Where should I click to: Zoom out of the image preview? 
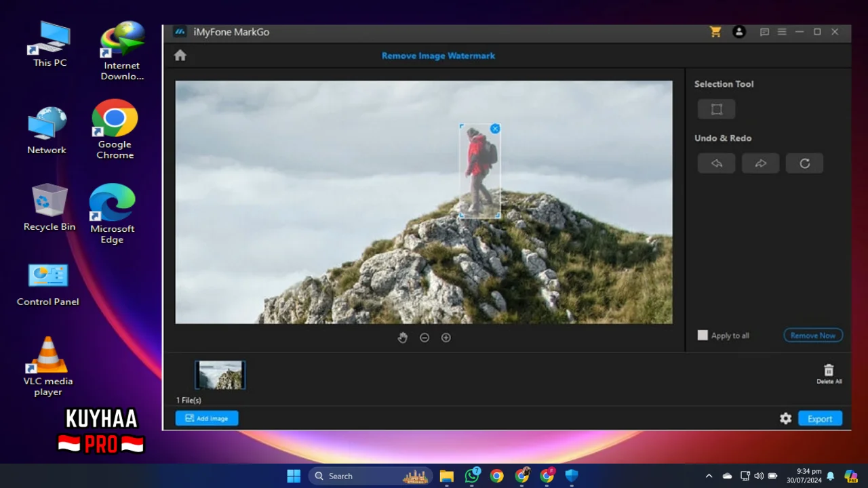[x=425, y=338]
